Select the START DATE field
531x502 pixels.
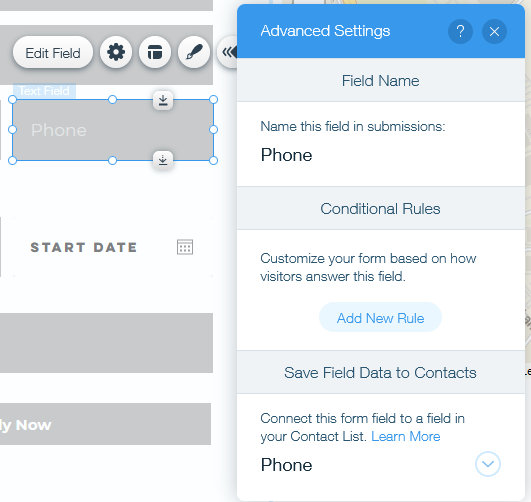113,247
